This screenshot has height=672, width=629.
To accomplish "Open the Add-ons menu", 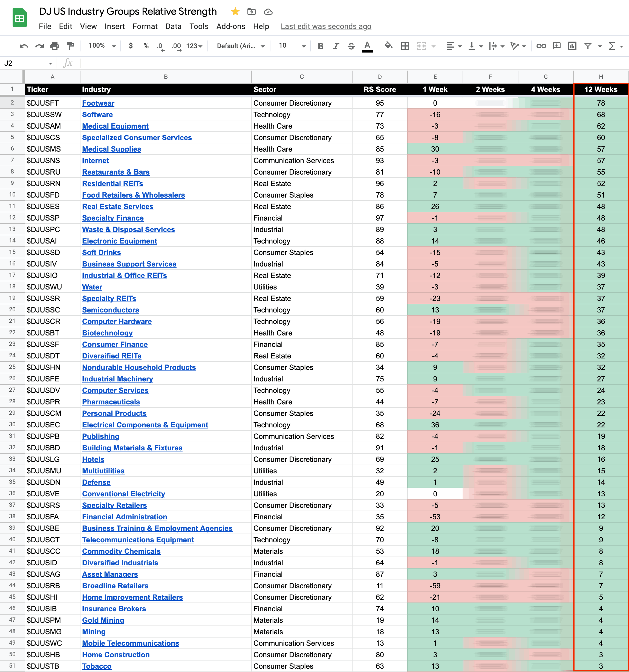I will coord(231,26).
